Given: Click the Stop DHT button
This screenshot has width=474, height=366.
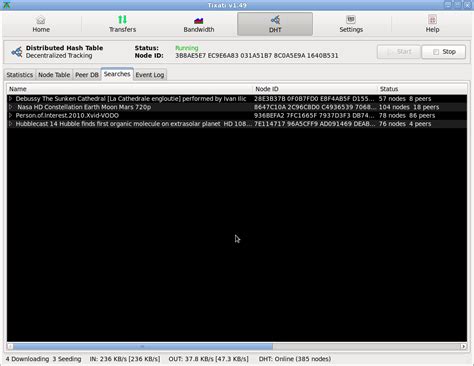Looking at the screenshot, I should click(x=444, y=52).
